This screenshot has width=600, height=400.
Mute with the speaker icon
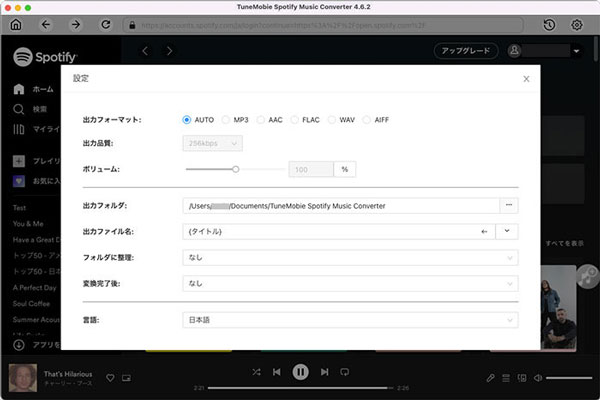[x=538, y=378]
